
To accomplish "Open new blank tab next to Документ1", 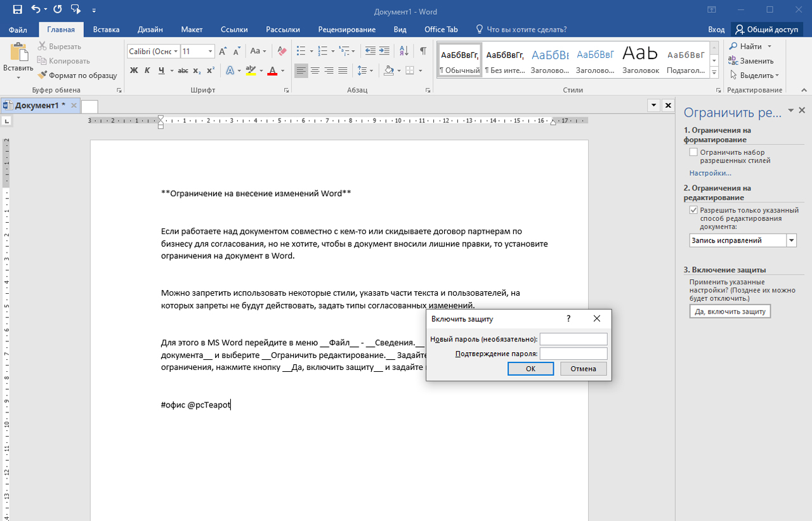I will point(90,106).
